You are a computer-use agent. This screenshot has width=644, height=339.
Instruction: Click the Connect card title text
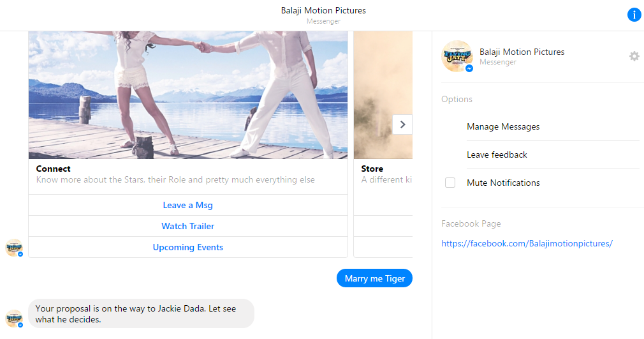point(54,169)
